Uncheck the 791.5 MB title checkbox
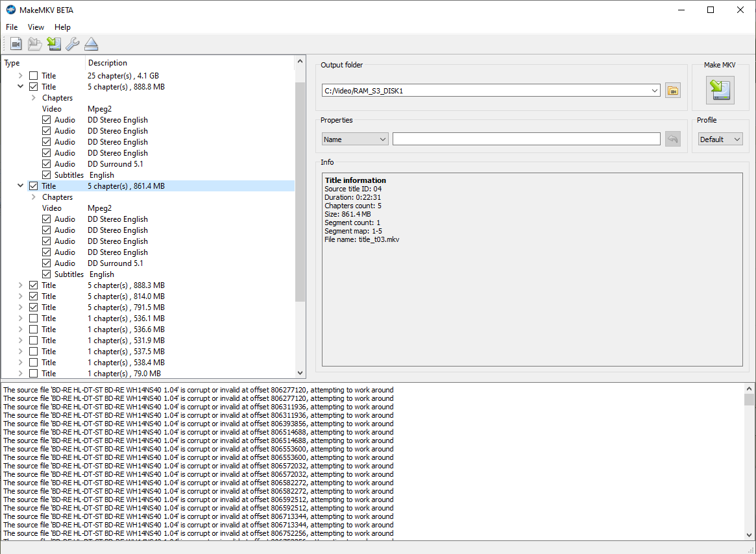This screenshot has height=554, width=756. click(33, 307)
